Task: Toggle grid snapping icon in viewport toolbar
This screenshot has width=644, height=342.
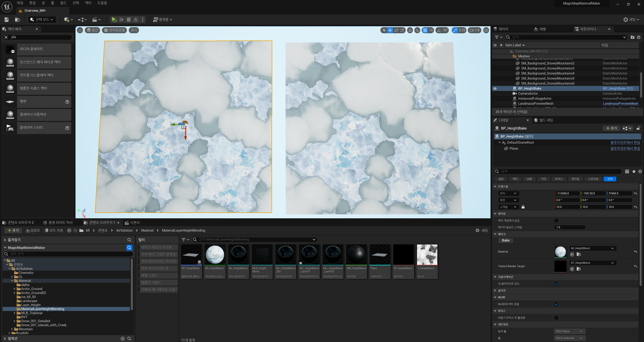Action: click(x=425, y=30)
